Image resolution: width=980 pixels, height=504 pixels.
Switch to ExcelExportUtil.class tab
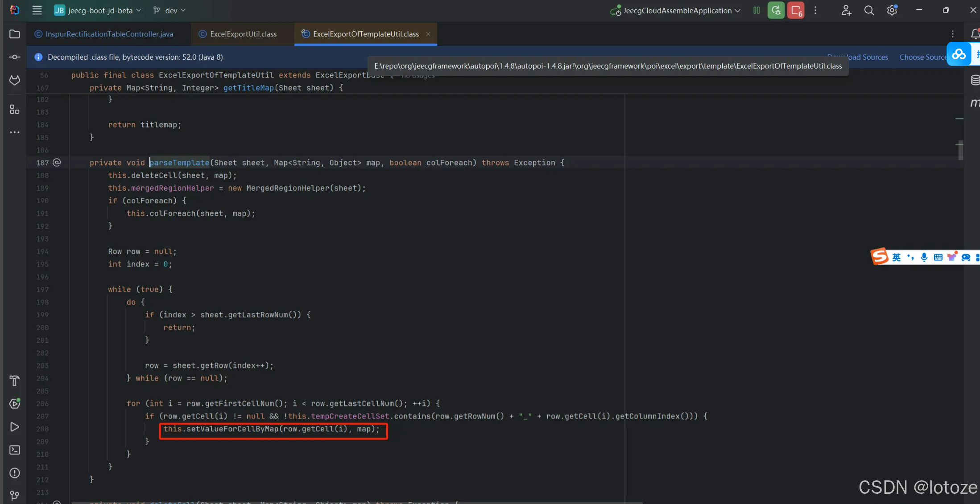[243, 34]
